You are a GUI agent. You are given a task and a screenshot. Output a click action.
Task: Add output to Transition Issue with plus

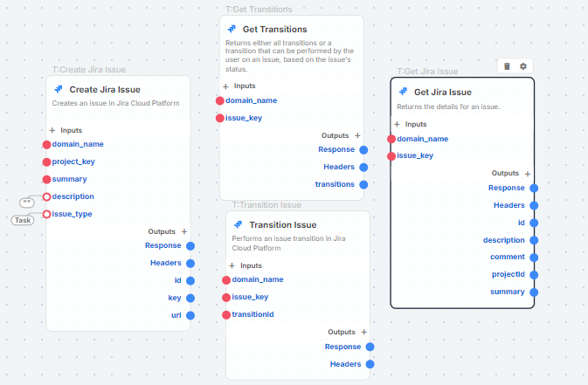click(363, 332)
